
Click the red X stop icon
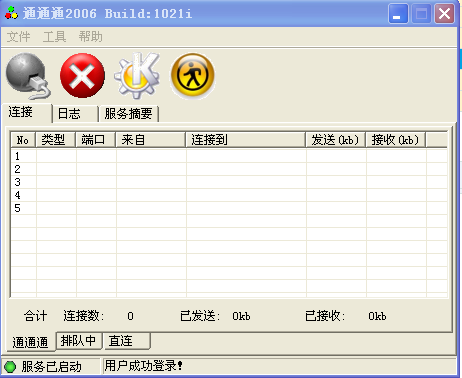click(82, 76)
